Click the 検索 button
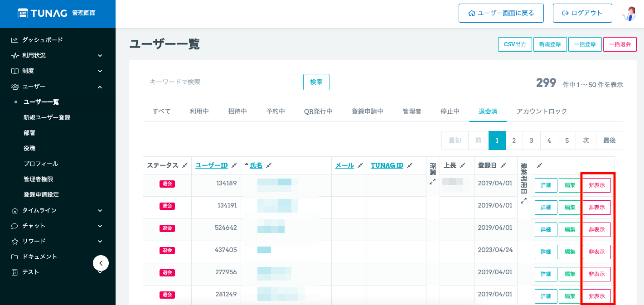 [316, 82]
